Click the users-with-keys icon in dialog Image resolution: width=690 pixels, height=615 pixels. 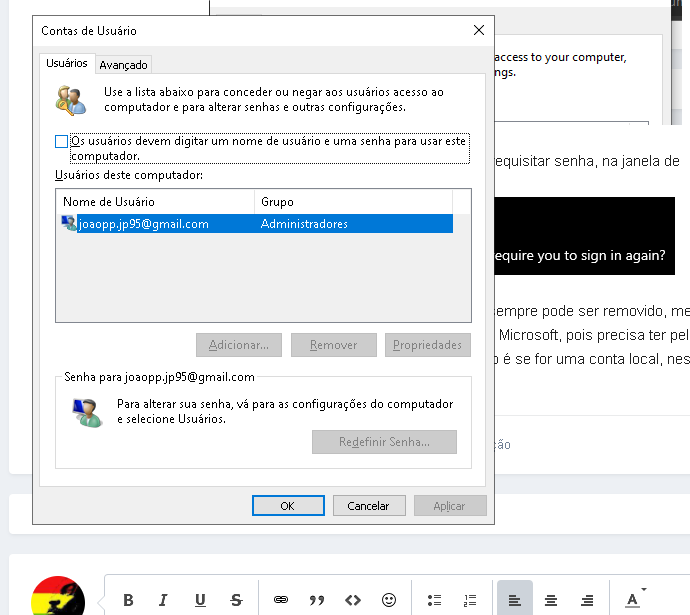click(70, 101)
